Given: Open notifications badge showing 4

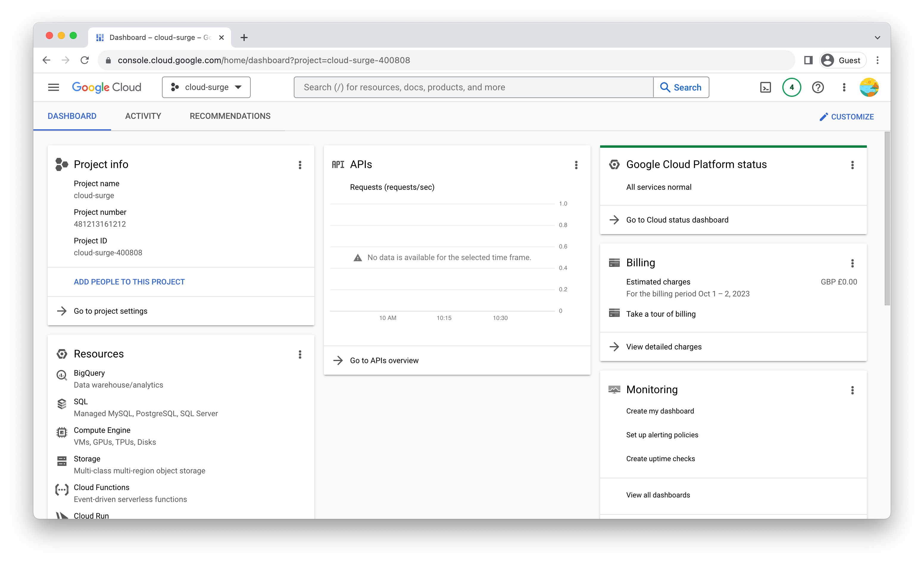Looking at the screenshot, I should [x=792, y=88].
